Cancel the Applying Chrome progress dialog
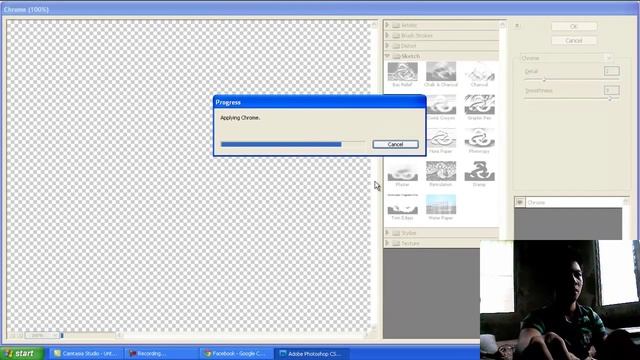The width and height of the screenshot is (640, 360). 395,144
